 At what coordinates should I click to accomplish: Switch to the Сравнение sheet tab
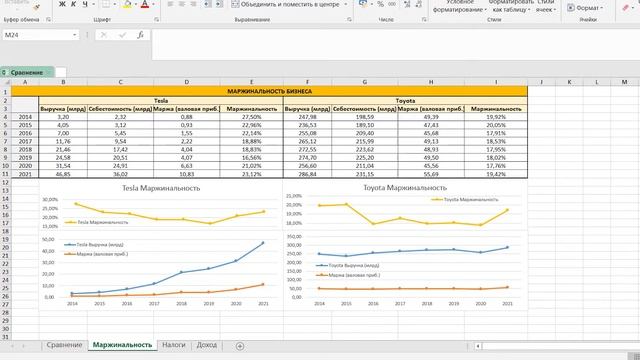point(64,345)
